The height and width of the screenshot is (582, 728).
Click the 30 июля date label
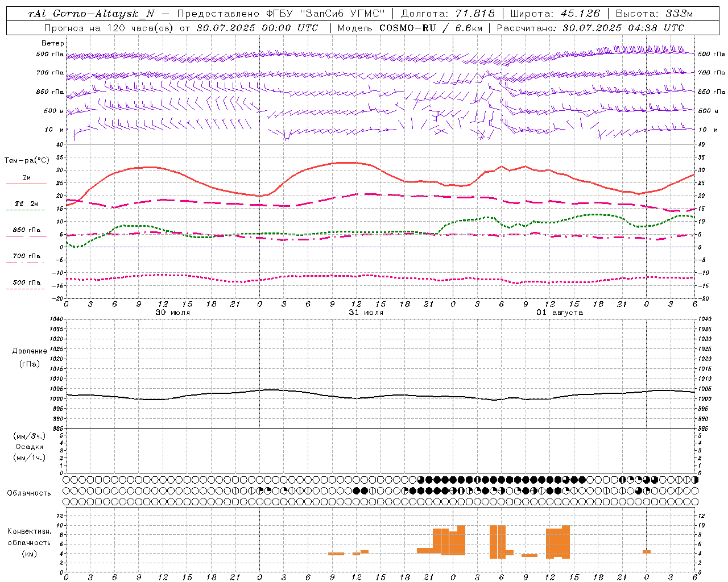coord(172,313)
